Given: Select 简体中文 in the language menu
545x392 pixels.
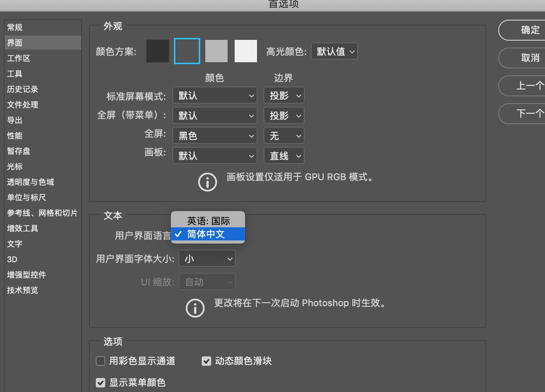Looking at the screenshot, I should [x=208, y=234].
